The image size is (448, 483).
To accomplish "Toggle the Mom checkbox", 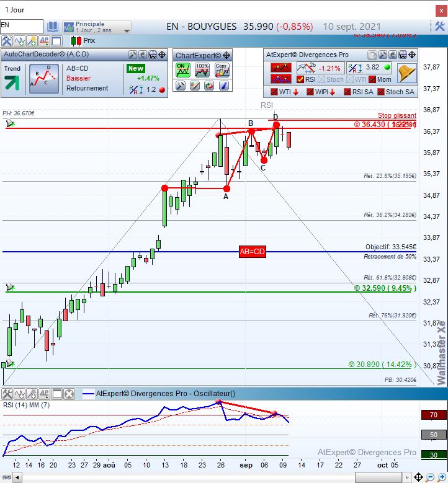I will 372,79.
